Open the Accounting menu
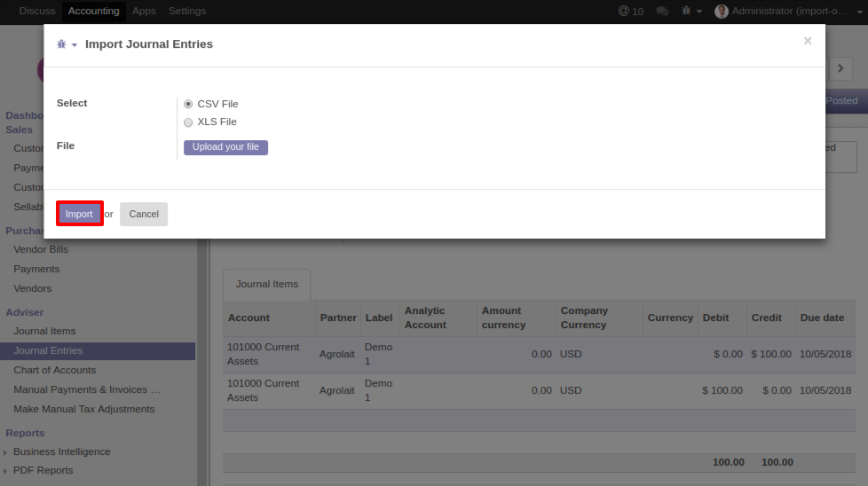 point(93,12)
